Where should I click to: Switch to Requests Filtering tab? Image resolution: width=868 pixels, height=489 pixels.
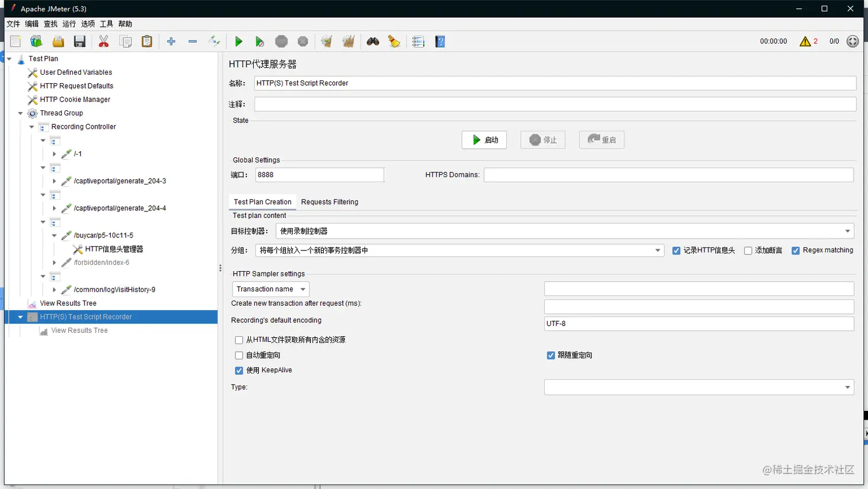330,202
